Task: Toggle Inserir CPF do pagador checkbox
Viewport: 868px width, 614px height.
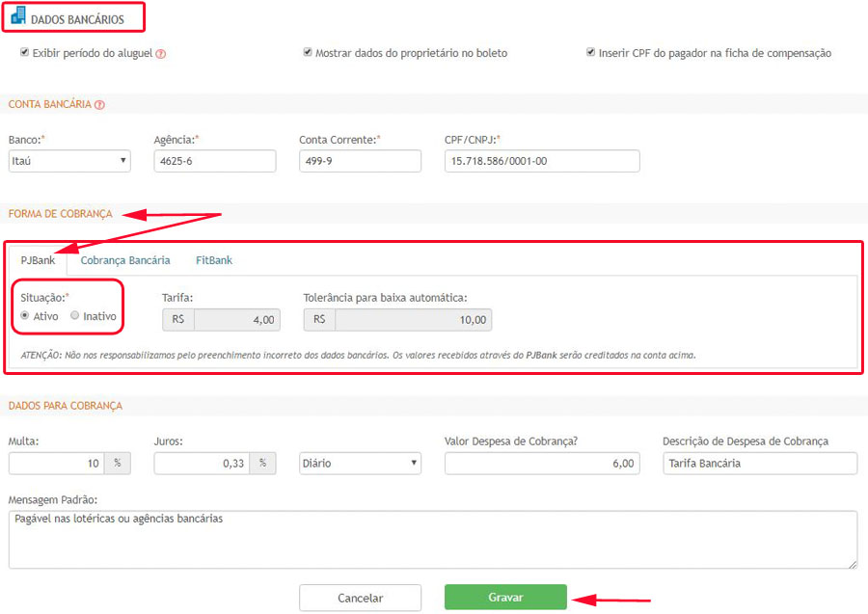Action: click(590, 53)
